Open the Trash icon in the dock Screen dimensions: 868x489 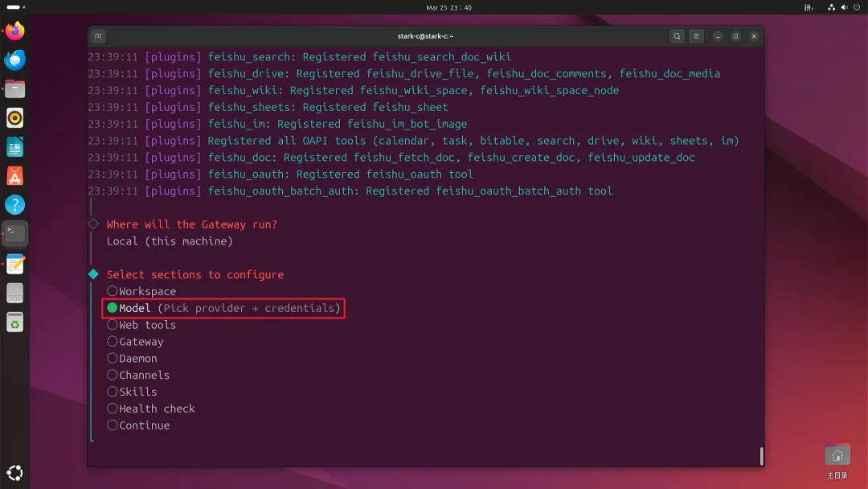coord(15,323)
